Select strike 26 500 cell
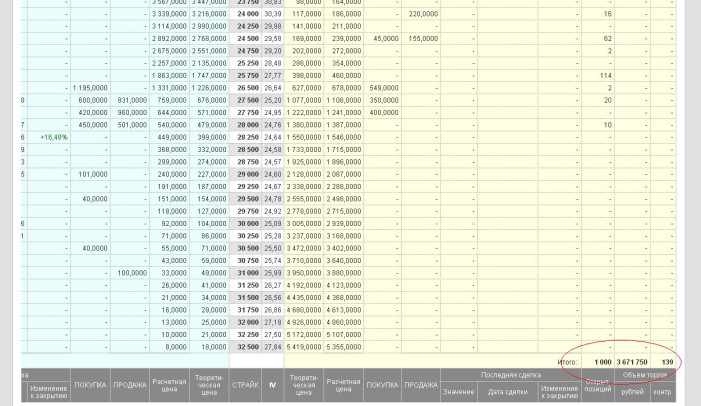The width and height of the screenshot is (701, 406). [x=245, y=88]
